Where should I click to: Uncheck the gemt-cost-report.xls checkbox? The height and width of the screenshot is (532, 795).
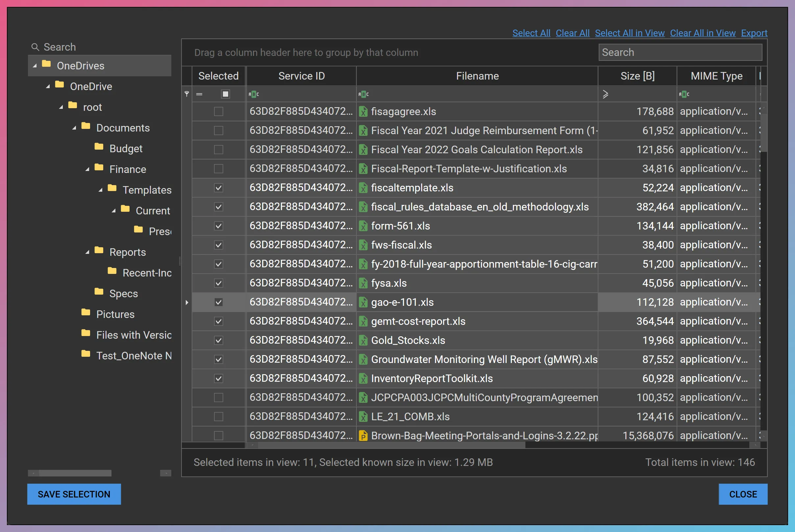tap(219, 321)
